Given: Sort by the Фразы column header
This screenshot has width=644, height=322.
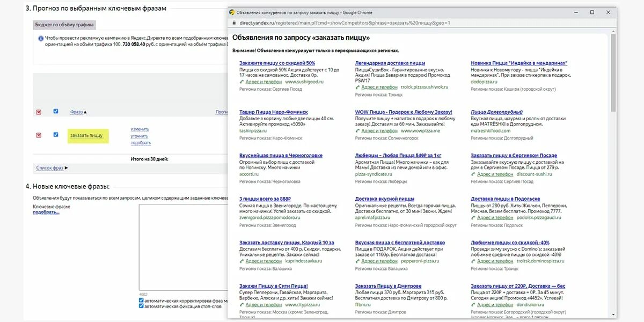Looking at the screenshot, I should [x=78, y=112].
